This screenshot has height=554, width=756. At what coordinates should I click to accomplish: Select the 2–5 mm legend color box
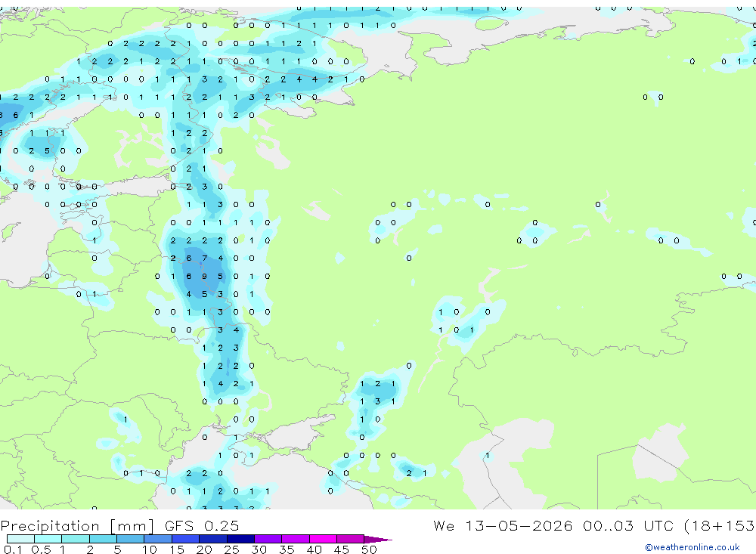103,539
